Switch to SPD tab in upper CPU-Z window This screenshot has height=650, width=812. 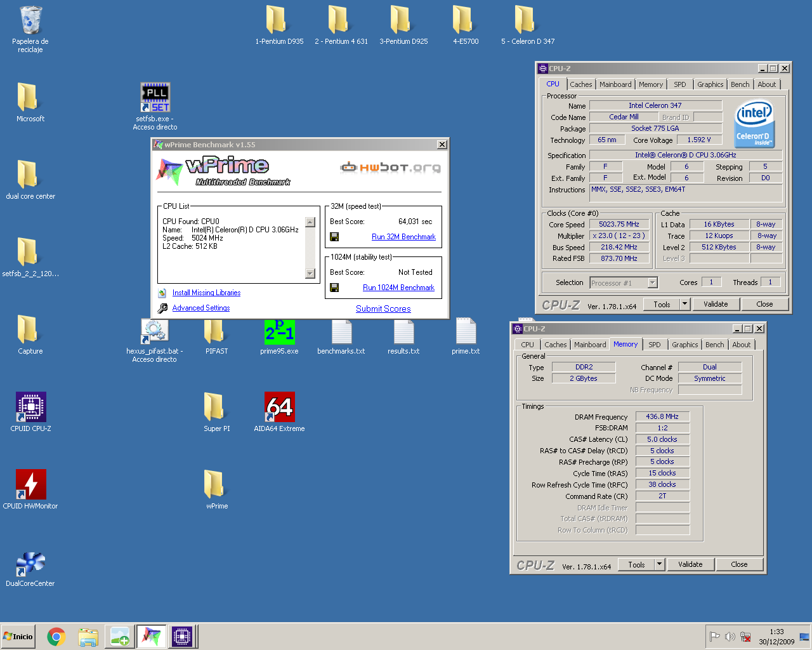coord(680,84)
